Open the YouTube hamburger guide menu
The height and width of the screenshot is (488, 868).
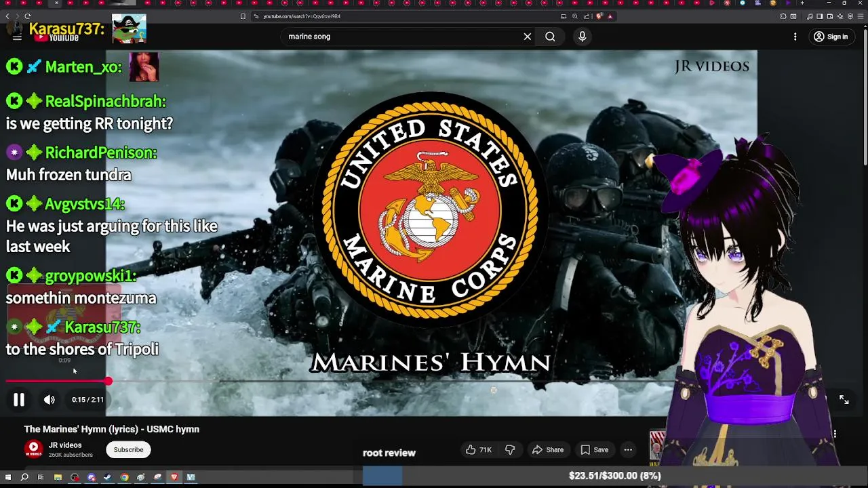(x=17, y=37)
